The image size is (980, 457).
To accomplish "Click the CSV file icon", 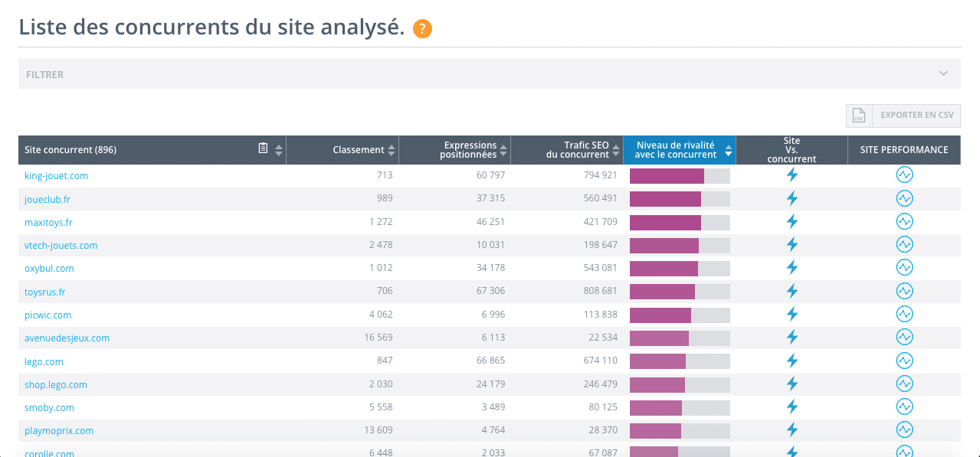I will 859,116.
